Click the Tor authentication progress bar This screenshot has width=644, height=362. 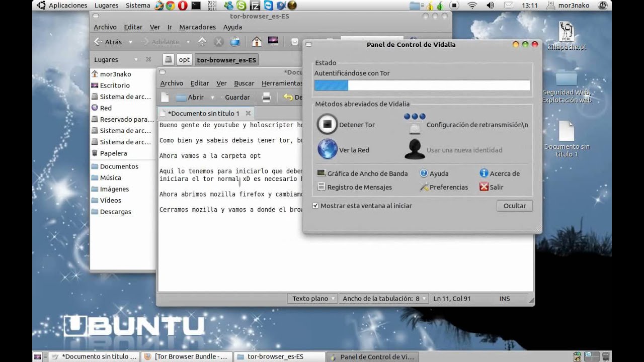422,85
